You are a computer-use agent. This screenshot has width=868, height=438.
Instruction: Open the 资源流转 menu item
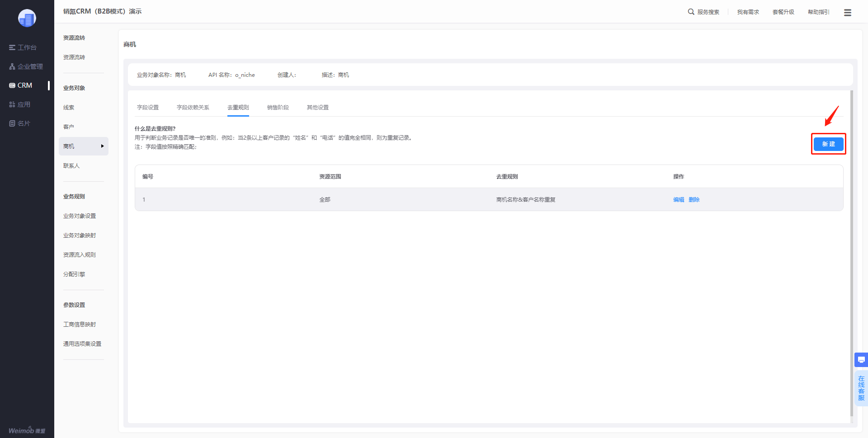[x=74, y=57]
